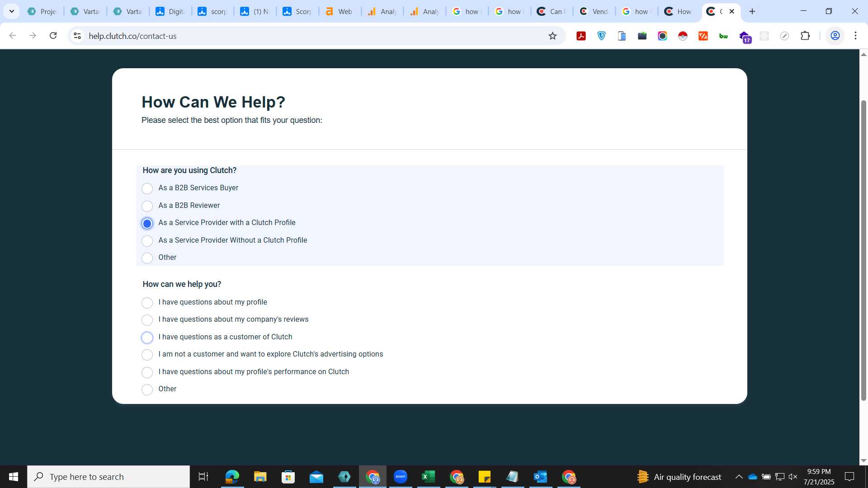The height and width of the screenshot is (488, 868).
Task: Pick 'As a Service Provider Without a Clutch Profile'
Action: [147, 241]
